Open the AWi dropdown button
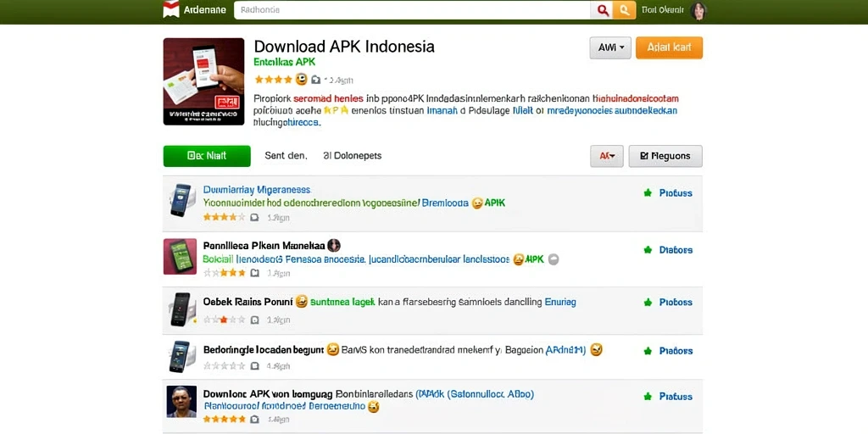Image resolution: width=868 pixels, height=434 pixels. pyautogui.click(x=610, y=47)
